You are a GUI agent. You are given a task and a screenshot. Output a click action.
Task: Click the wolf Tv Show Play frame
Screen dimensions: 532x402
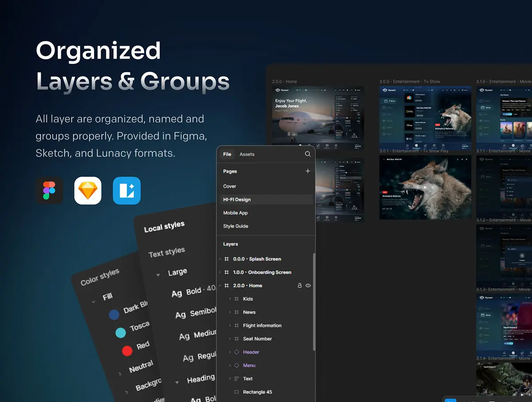click(x=425, y=187)
